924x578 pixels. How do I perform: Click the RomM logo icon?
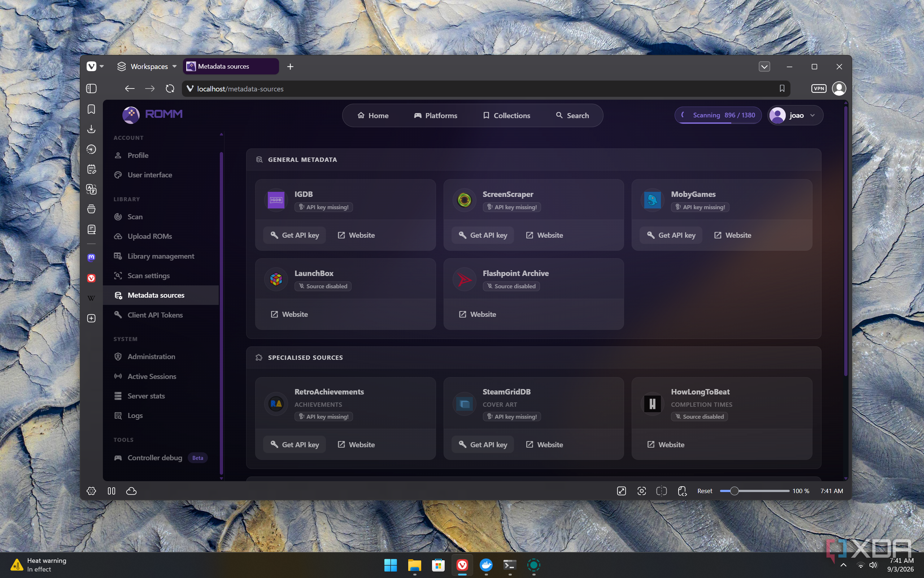tap(131, 115)
